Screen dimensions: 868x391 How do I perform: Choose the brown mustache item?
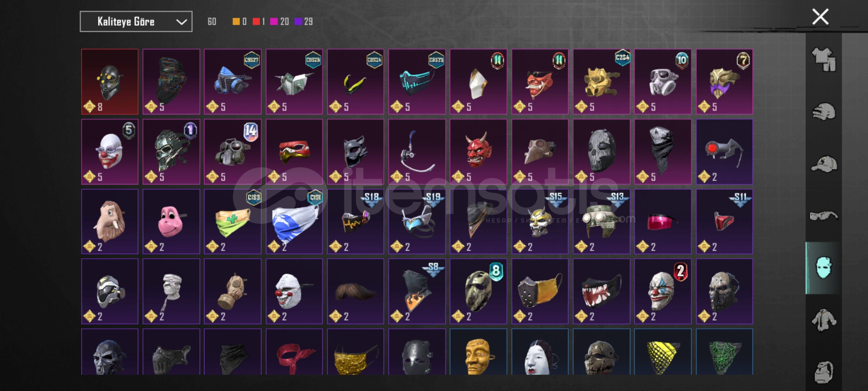[x=356, y=291]
